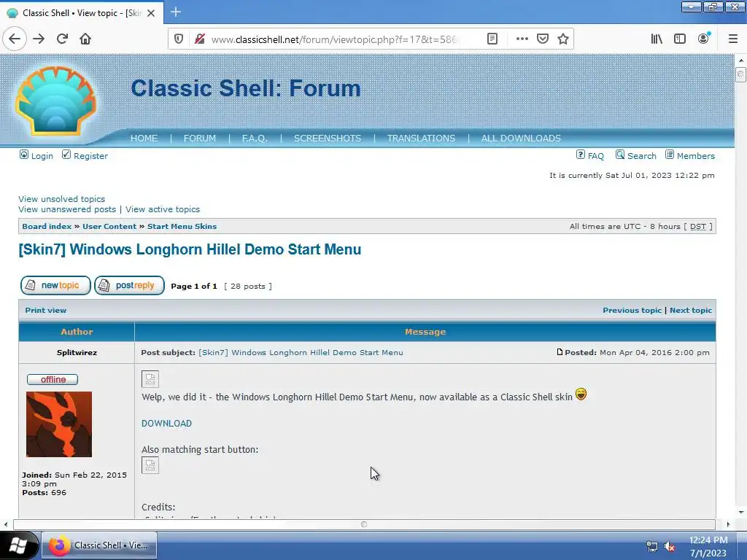The image size is (747, 560).
Task: Open the insecure connection padlock info
Action: pos(200,39)
